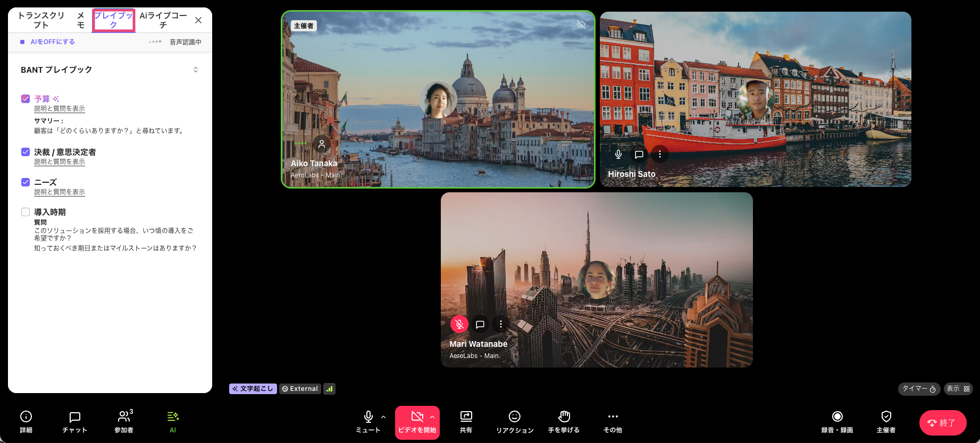Uncheck the ニーズ checkbox
Image resolution: width=980 pixels, height=443 pixels.
pyautogui.click(x=26, y=182)
